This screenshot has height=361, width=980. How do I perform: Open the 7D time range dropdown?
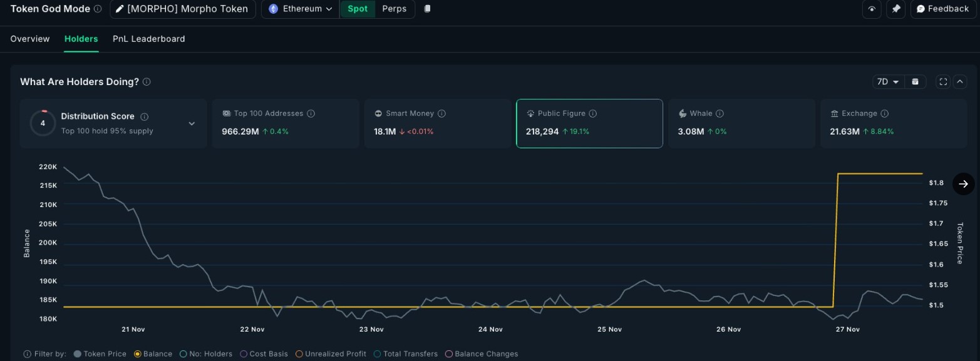tap(888, 82)
